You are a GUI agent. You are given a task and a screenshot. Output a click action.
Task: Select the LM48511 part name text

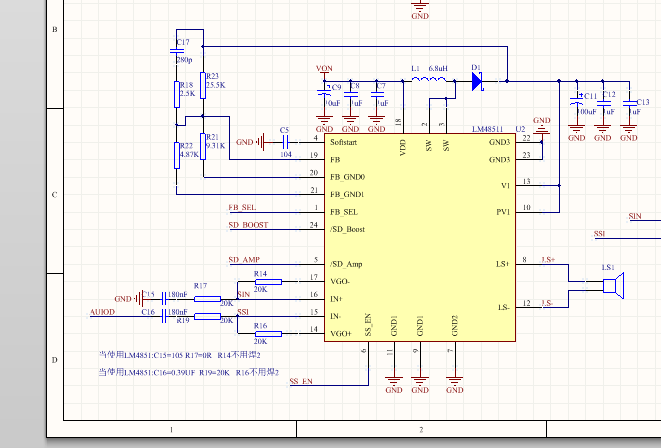point(487,129)
